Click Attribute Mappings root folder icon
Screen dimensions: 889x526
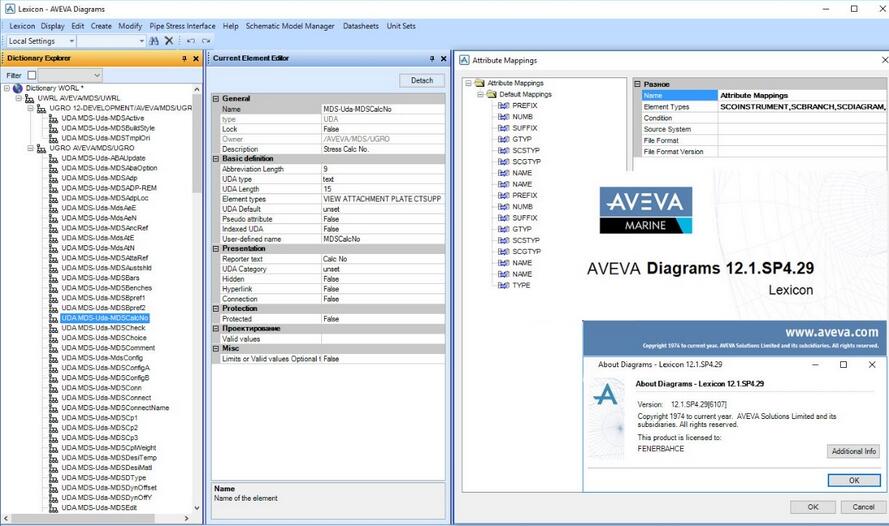tap(480, 83)
